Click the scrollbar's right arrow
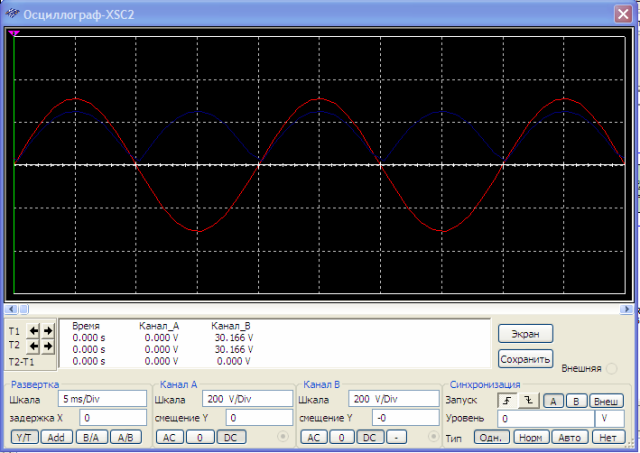 click(627, 309)
